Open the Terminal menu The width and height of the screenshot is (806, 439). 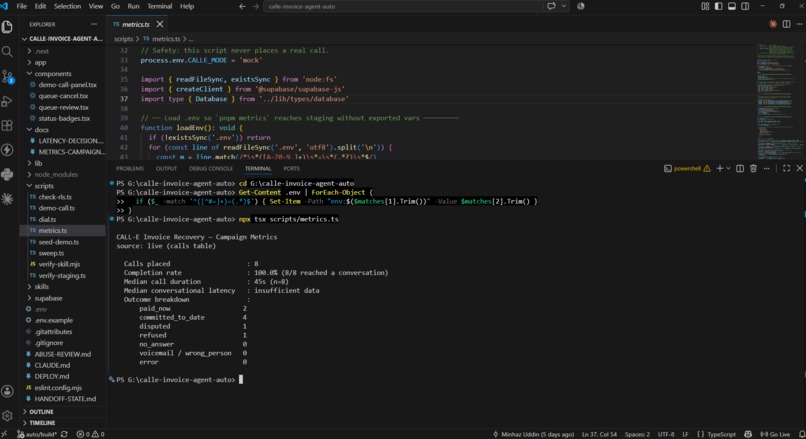click(160, 6)
